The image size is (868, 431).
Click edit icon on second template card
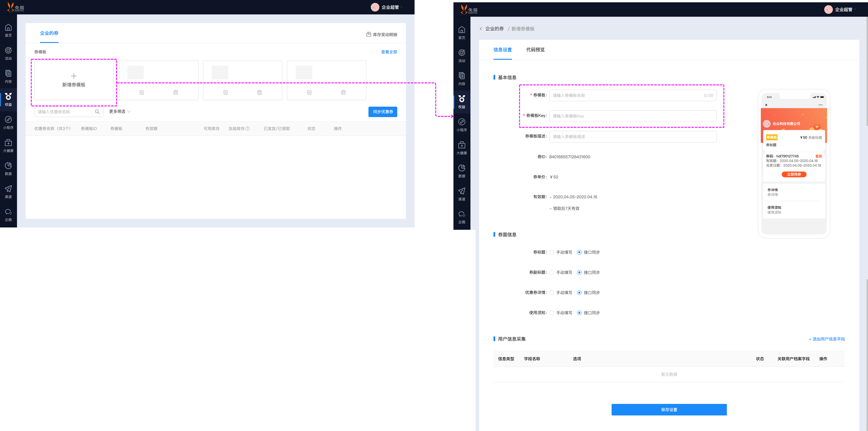[x=226, y=92]
